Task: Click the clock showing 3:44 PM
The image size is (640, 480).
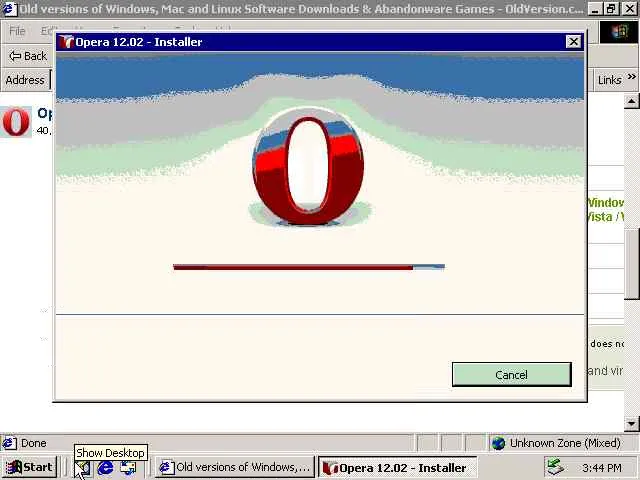Action: [602, 468]
